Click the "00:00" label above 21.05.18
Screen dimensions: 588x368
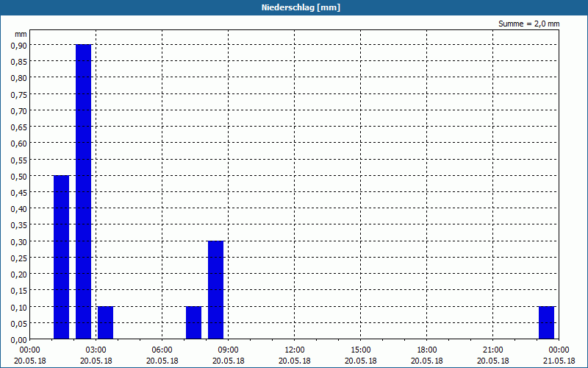(x=559, y=350)
